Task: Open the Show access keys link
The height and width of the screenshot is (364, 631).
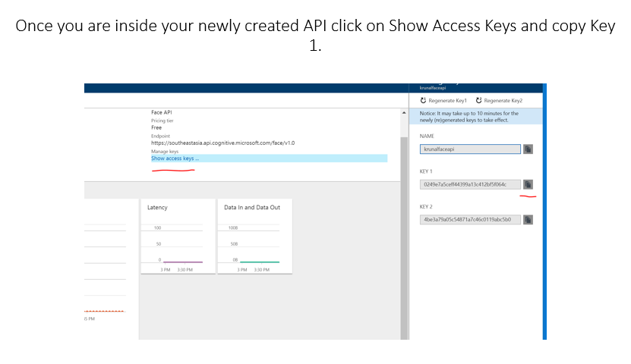Action: (175, 158)
